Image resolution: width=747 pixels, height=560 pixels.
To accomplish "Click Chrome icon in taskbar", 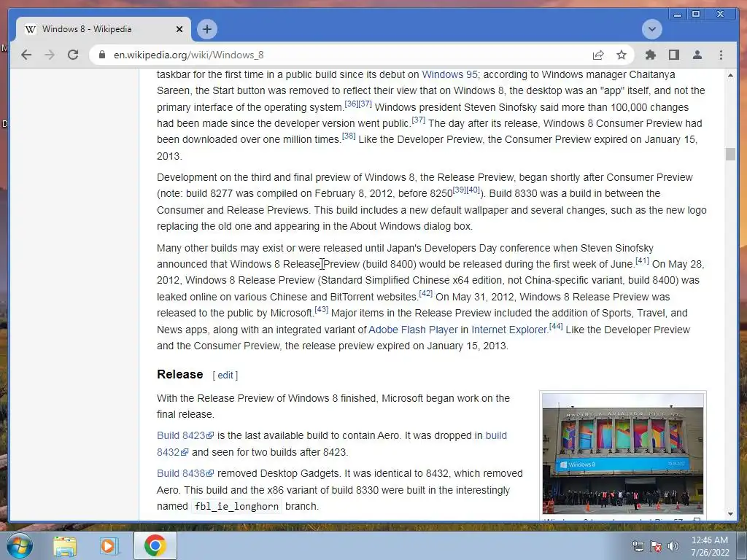I will [155, 545].
